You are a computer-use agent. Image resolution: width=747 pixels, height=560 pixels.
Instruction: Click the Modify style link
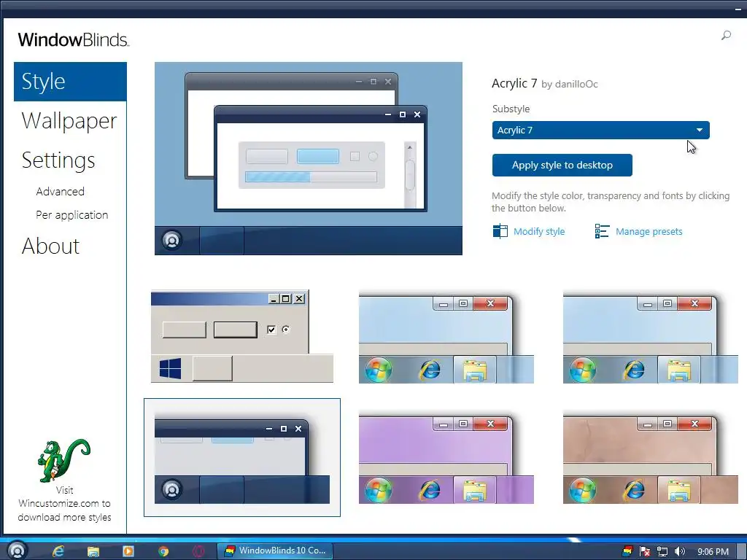click(539, 231)
